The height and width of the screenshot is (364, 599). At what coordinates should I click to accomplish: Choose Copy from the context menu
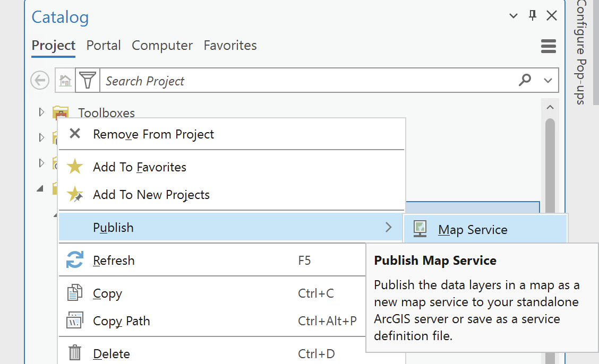coord(212,293)
